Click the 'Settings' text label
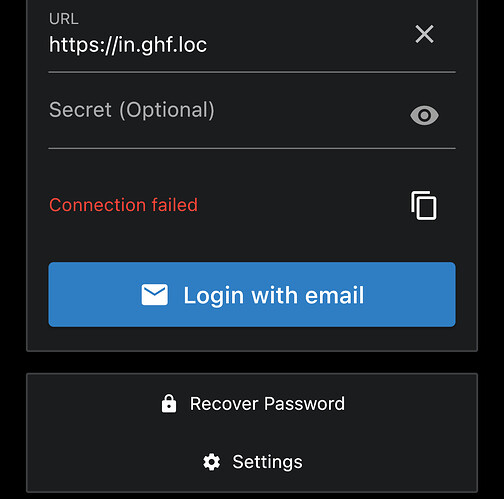The width and height of the screenshot is (504, 499). (x=268, y=462)
